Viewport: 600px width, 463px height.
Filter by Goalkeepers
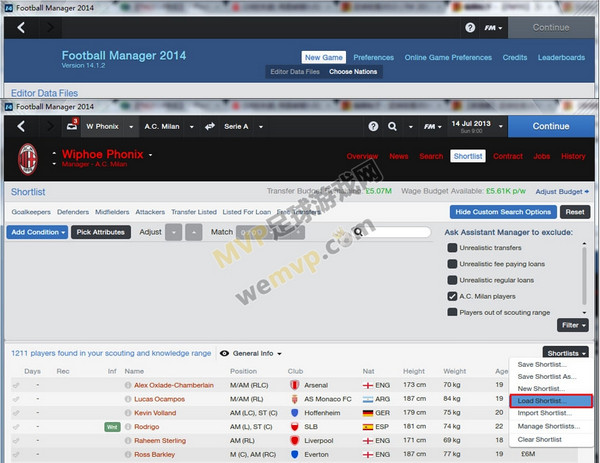[31, 212]
